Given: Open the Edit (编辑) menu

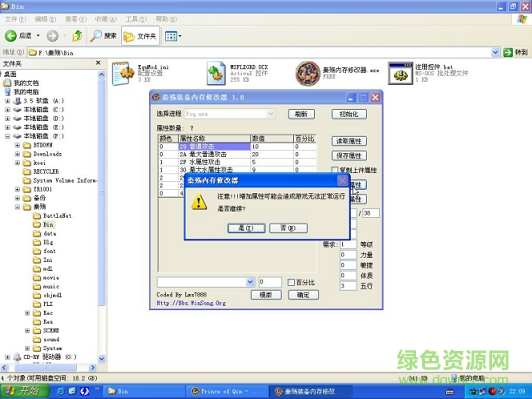Looking at the screenshot, I should coord(45,19).
